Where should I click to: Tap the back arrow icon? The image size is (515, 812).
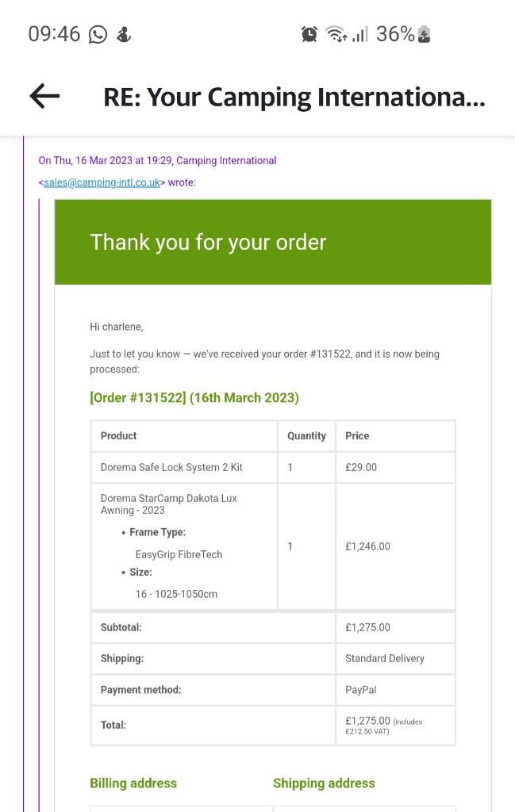[44, 96]
